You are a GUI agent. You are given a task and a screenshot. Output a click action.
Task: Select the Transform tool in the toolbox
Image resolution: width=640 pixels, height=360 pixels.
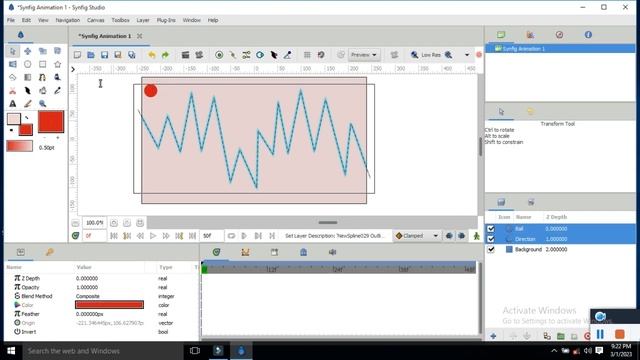click(x=13, y=51)
